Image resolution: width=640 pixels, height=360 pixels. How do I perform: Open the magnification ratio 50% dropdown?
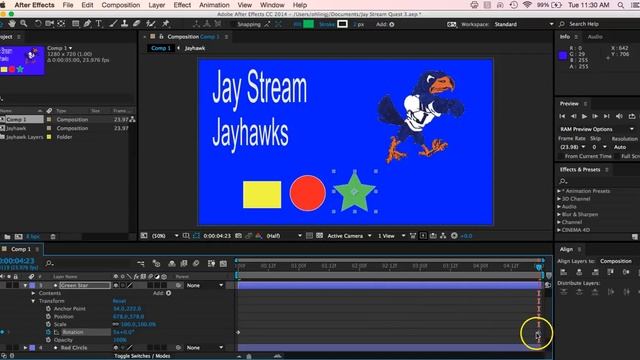(165, 236)
